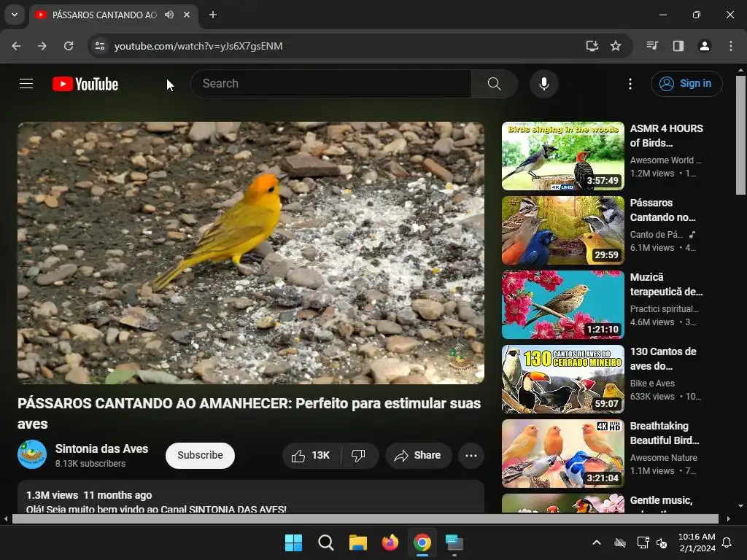
Task: Toggle the Chrome side panel icon
Action: coord(678,46)
